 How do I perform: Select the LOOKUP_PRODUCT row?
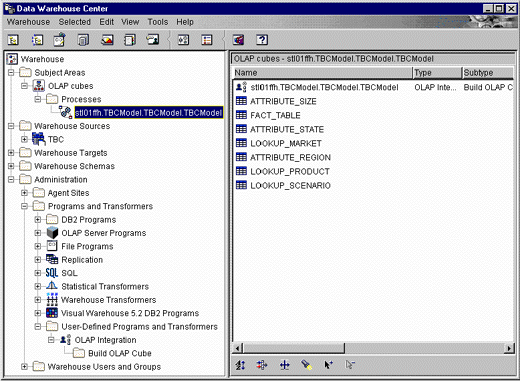(x=290, y=171)
